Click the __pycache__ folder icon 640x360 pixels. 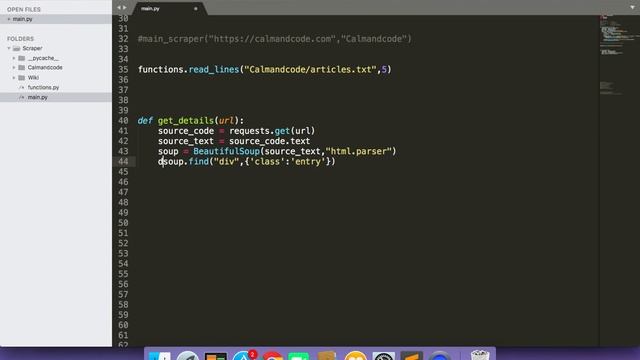tap(22, 58)
